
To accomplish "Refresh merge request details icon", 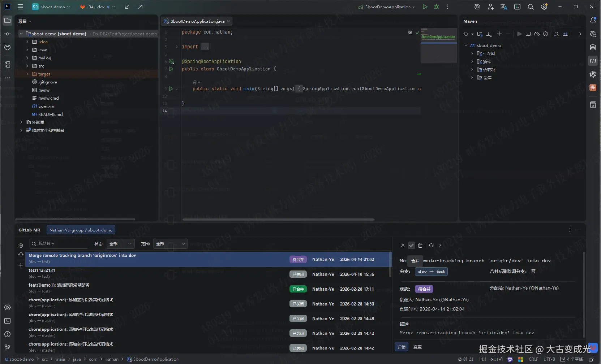I will tap(431, 245).
